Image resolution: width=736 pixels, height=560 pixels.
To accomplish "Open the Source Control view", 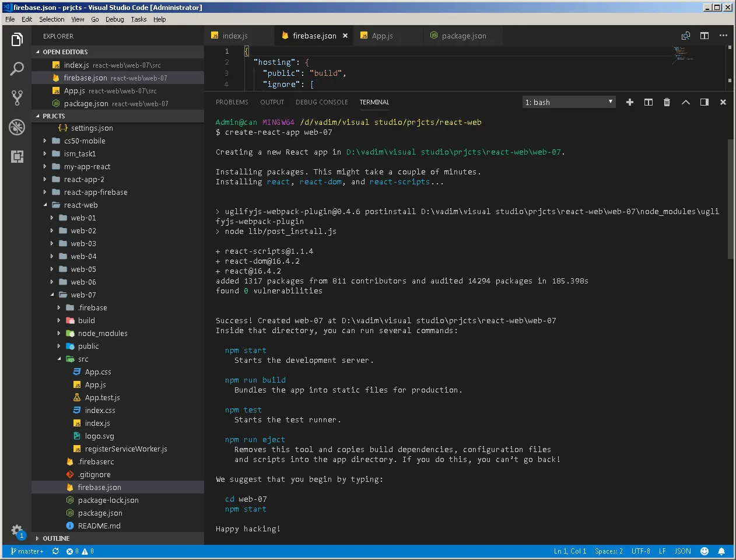I will pos(17,98).
